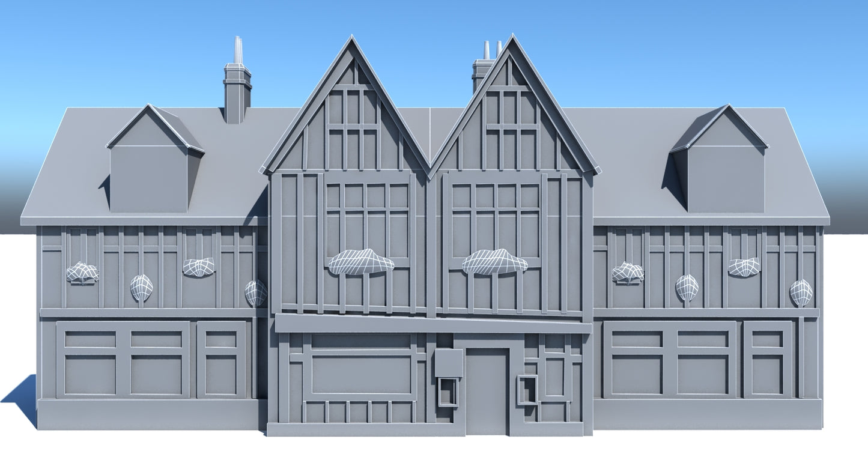Select the canopy beam above the entrance
Image resolution: width=868 pixels, height=469 pixels.
[432, 324]
